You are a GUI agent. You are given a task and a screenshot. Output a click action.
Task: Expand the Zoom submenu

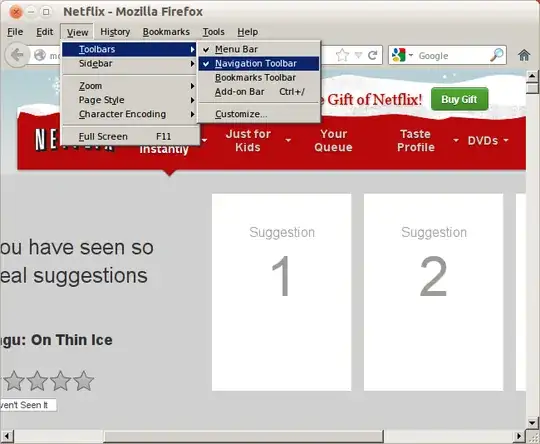coord(129,85)
